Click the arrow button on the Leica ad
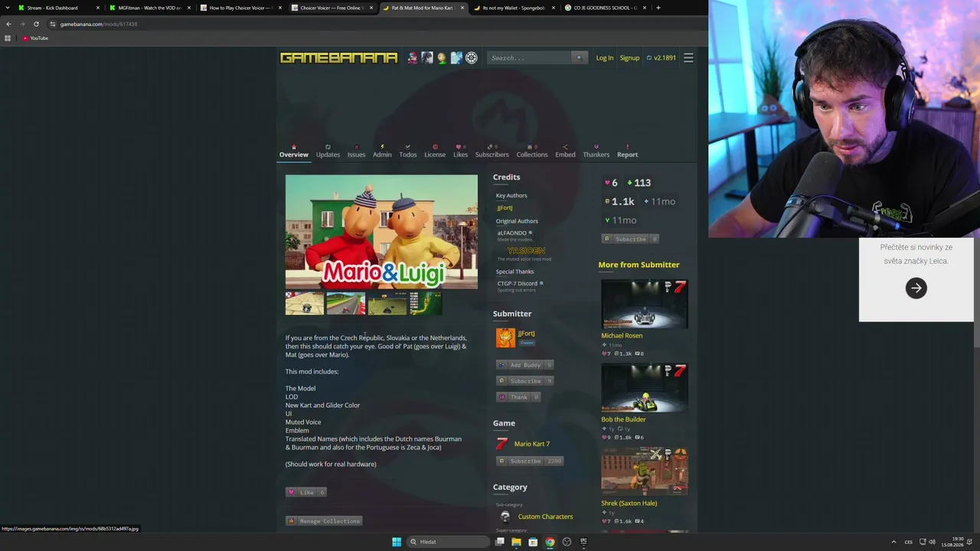The height and width of the screenshot is (551, 980). 916,289
